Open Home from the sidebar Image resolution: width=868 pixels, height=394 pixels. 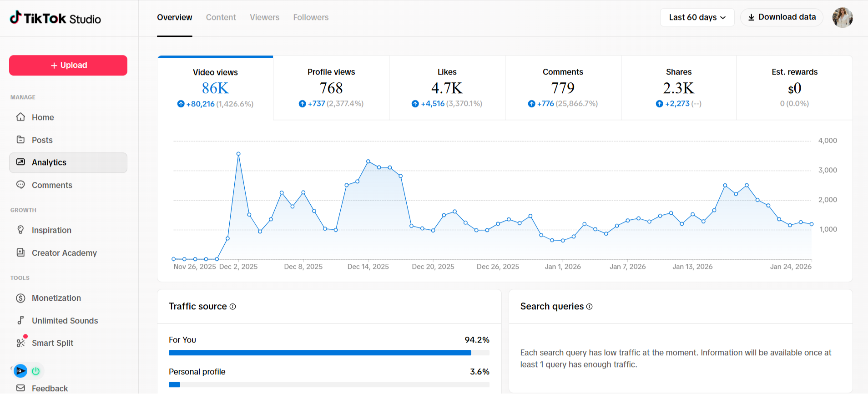tap(43, 117)
